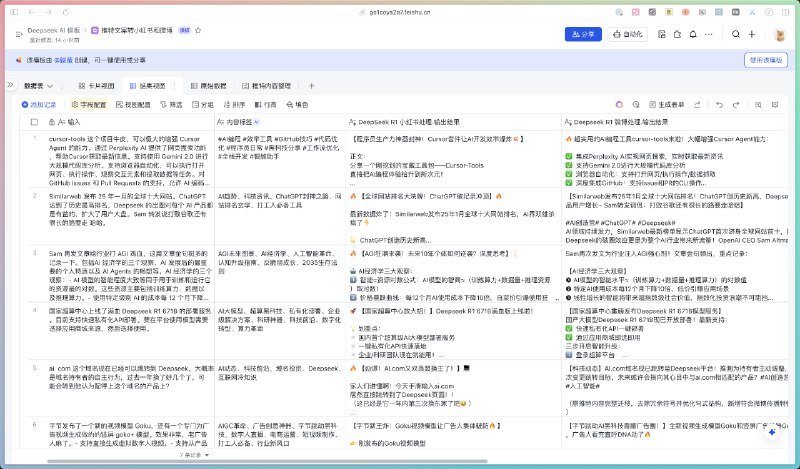The height and width of the screenshot is (469, 800).
Task: Open the floating AI sparkle assistant button
Action: [772, 432]
